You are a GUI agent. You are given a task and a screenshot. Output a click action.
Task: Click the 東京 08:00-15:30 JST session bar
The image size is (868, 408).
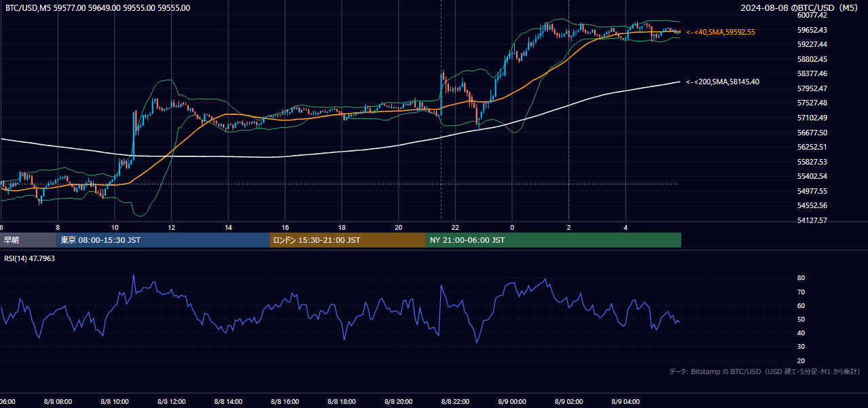[163, 240]
